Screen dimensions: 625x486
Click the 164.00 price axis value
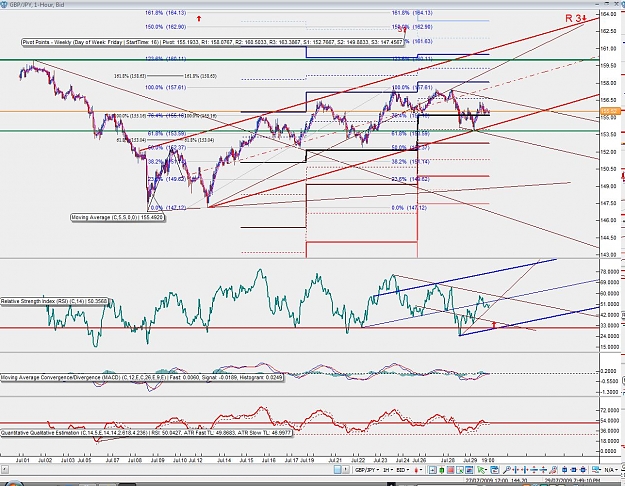[609, 14]
